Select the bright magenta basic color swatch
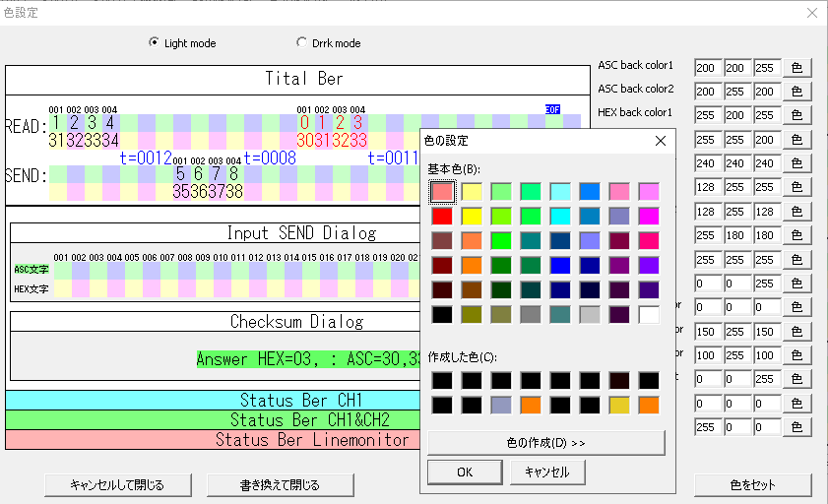 (x=649, y=216)
